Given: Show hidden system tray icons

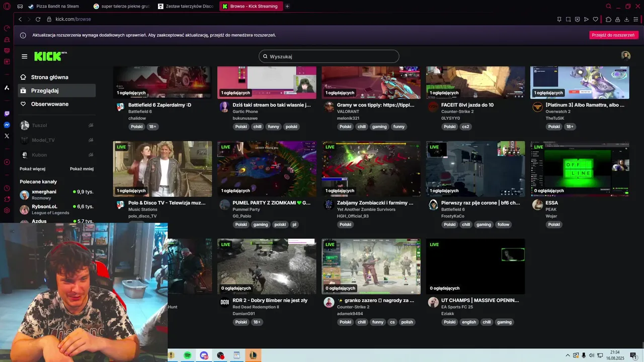Looking at the screenshot, I should point(568,355).
